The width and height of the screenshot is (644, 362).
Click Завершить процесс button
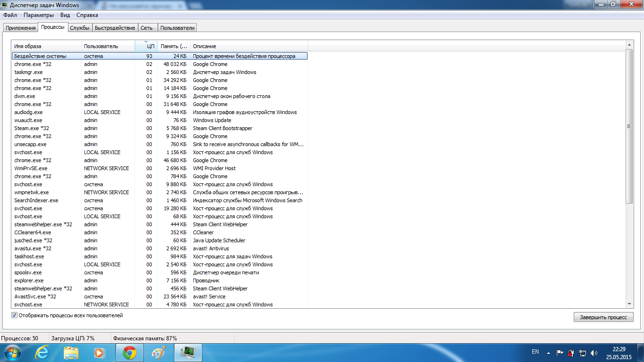603,317
